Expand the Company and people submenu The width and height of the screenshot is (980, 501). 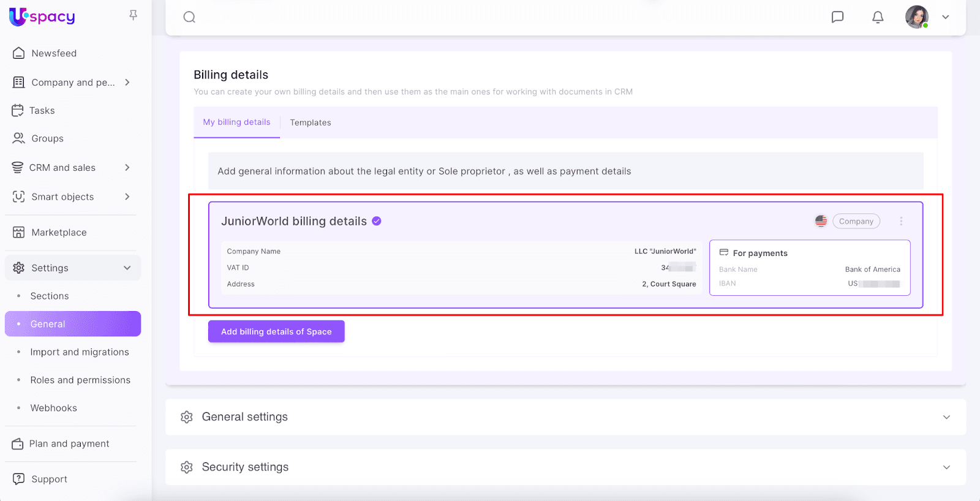tap(127, 82)
